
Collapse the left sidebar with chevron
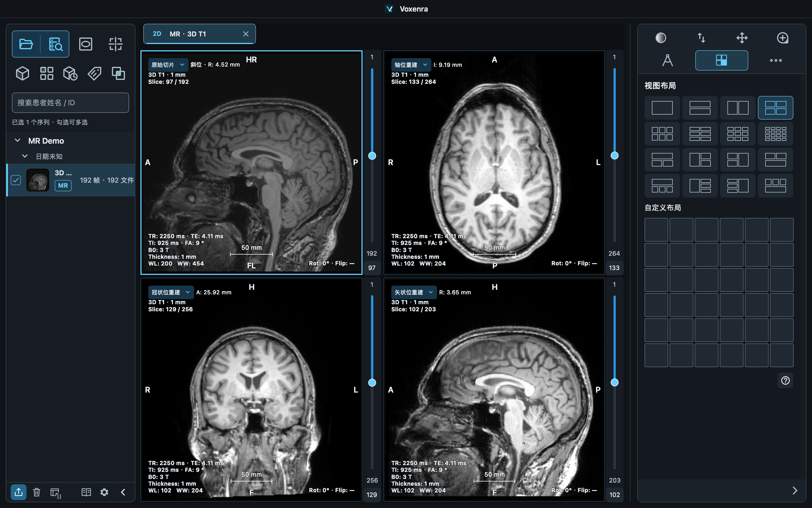123,492
